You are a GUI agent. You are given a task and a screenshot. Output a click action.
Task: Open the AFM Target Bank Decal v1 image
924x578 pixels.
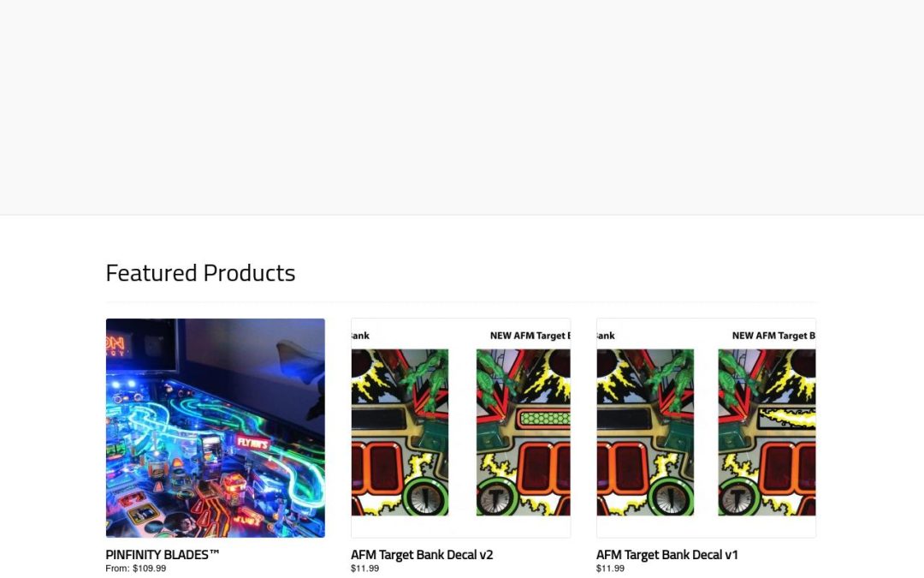tap(706, 427)
